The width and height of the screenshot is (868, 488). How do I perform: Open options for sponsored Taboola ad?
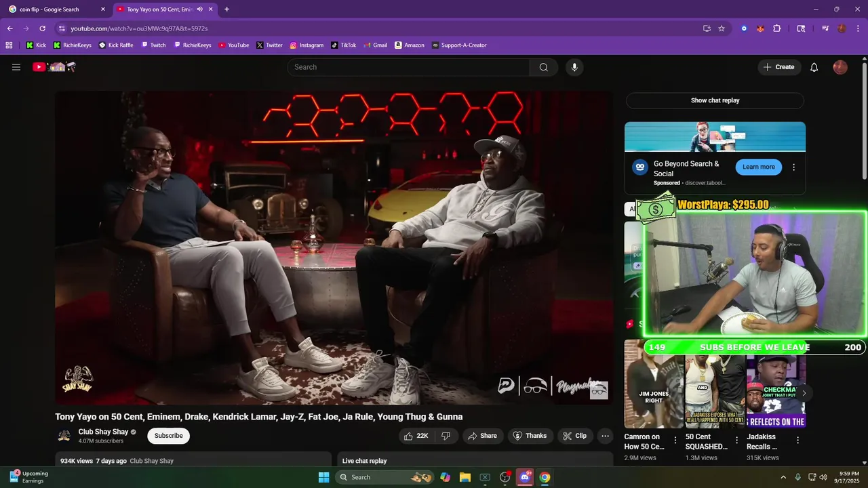[794, 167]
